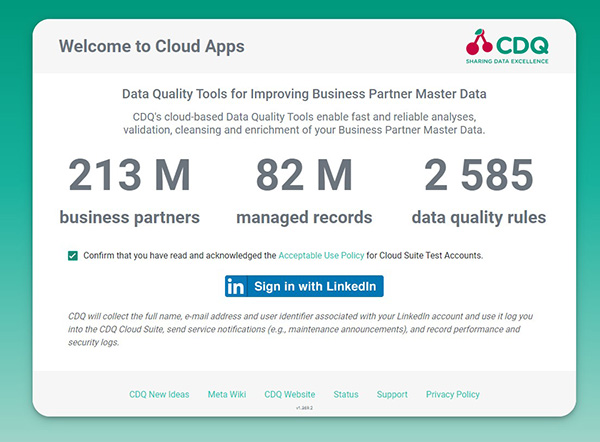Go to the CDQ Website link
Screen dimensions: 600x442
click(x=290, y=395)
